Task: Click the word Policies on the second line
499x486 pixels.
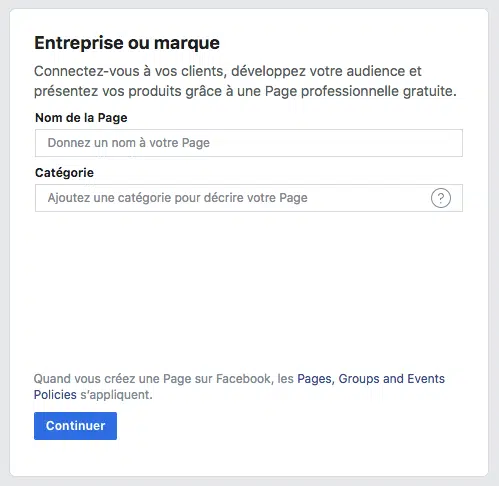Action: (x=55, y=395)
